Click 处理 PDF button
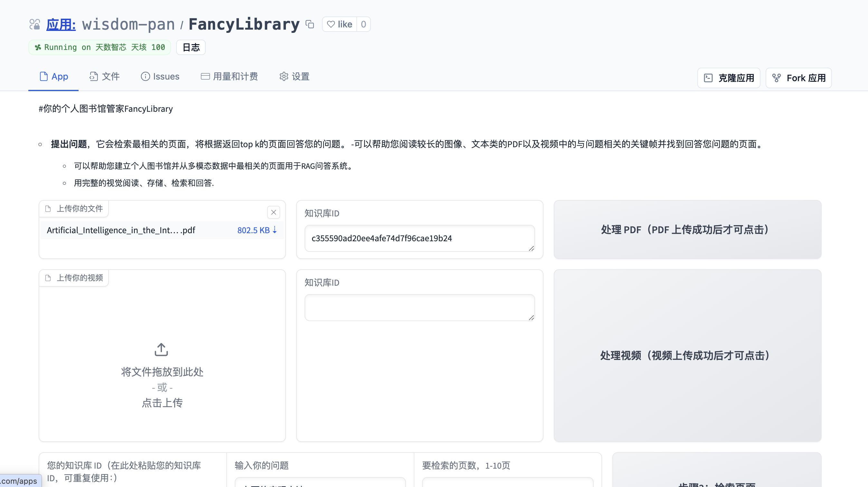The width and height of the screenshot is (868, 487). click(687, 230)
